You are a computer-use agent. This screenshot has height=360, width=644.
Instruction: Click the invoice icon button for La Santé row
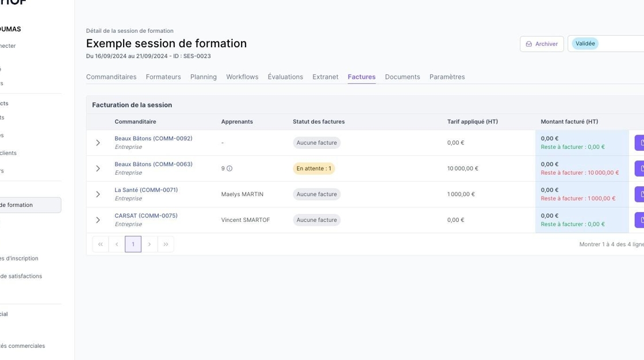pos(639,194)
